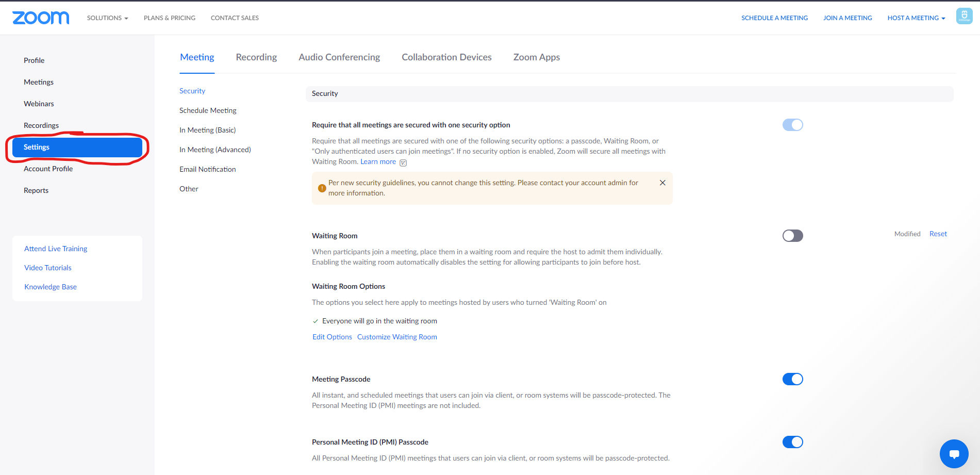Click the 'Modified' label
Screen dimensions: 980x475
tap(907, 234)
